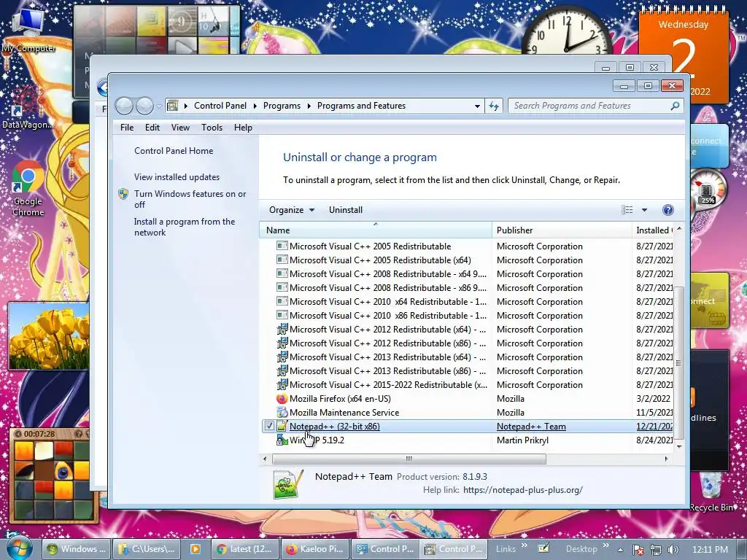The width and height of the screenshot is (747, 560).
Task: Open the File menu
Action: [127, 128]
